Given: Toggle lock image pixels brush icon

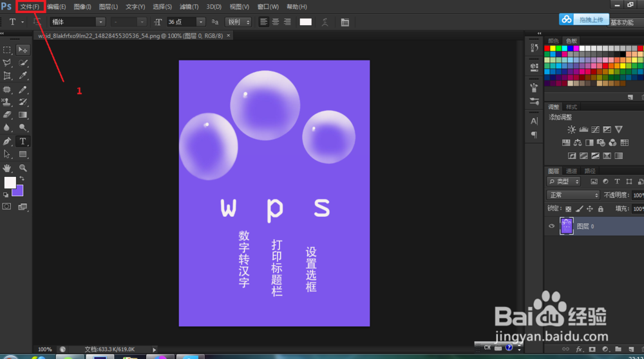Looking at the screenshot, I should click(x=579, y=209).
